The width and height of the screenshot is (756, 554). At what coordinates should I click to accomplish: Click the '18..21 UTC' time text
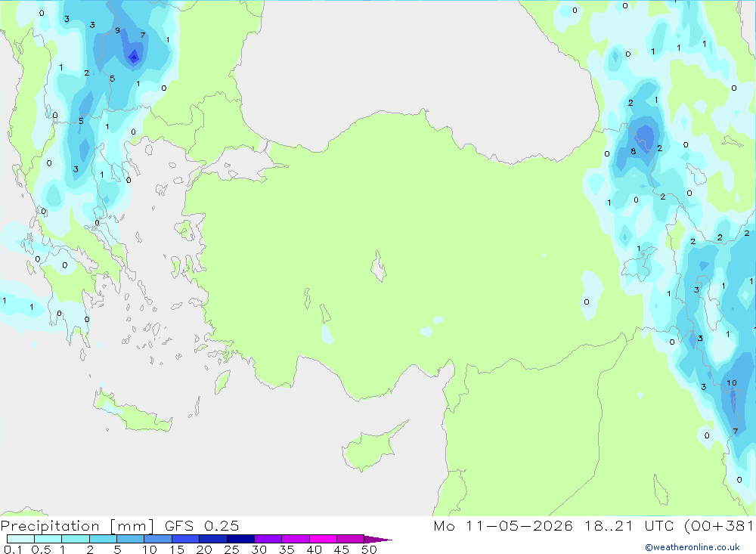coord(629,525)
